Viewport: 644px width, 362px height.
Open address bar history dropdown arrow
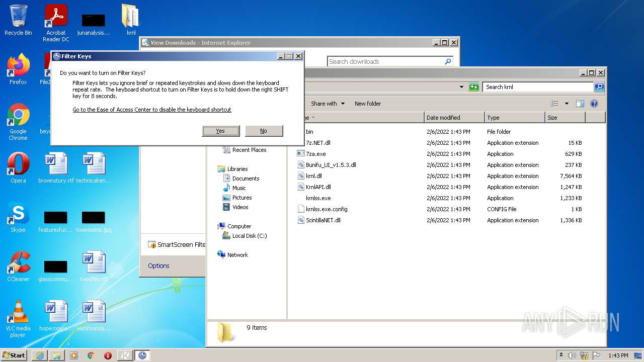coord(461,87)
